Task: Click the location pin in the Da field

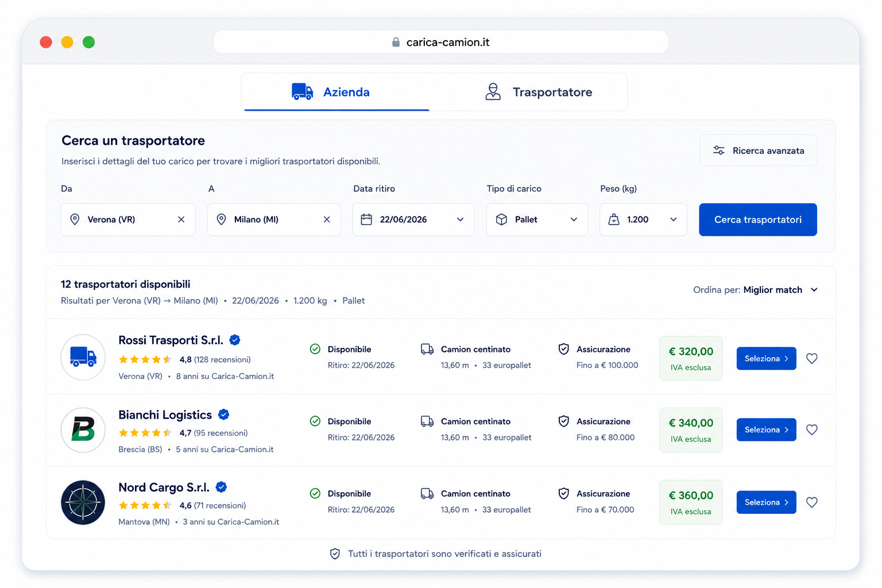Action: click(75, 219)
